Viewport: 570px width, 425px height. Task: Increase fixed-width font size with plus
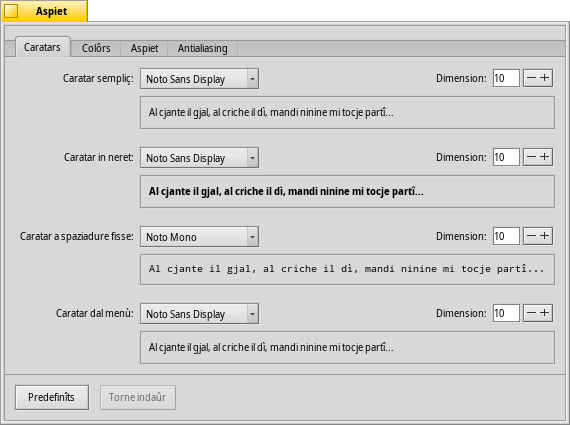(545, 236)
